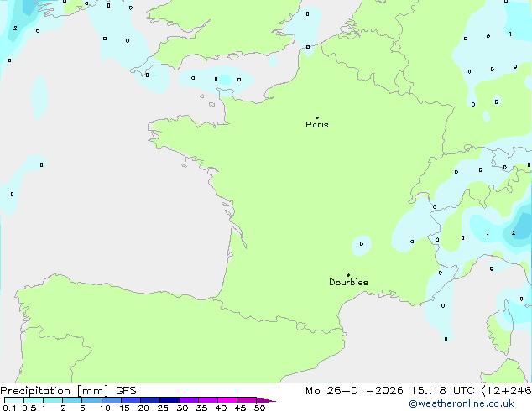This screenshot has width=532, height=411.
Task: Click the 15..18 UTC time range
Action: click(453, 391)
